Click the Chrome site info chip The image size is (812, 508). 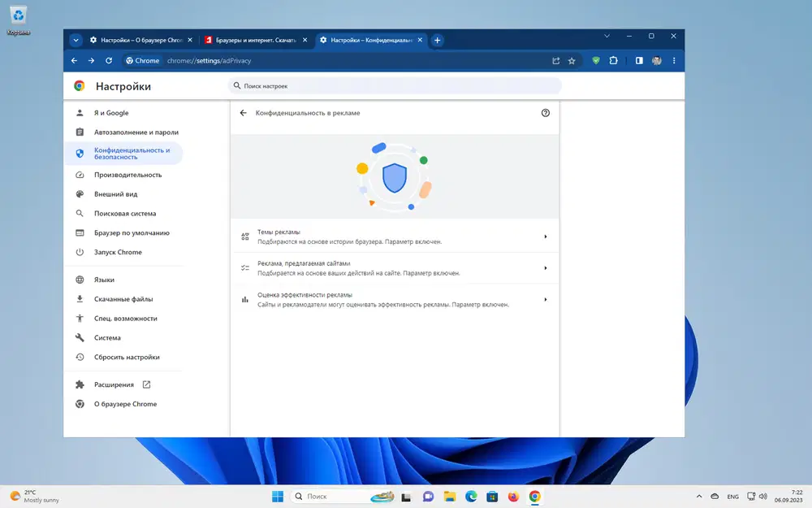[x=142, y=61]
